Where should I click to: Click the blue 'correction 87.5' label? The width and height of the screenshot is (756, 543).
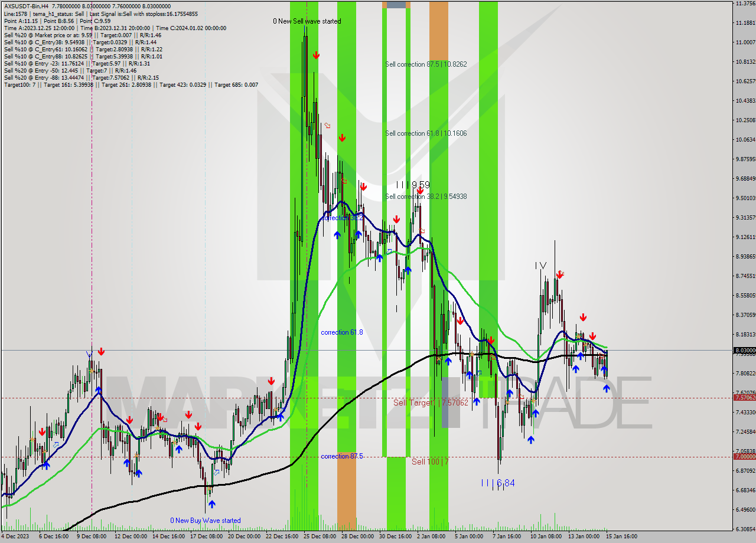click(x=342, y=456)
